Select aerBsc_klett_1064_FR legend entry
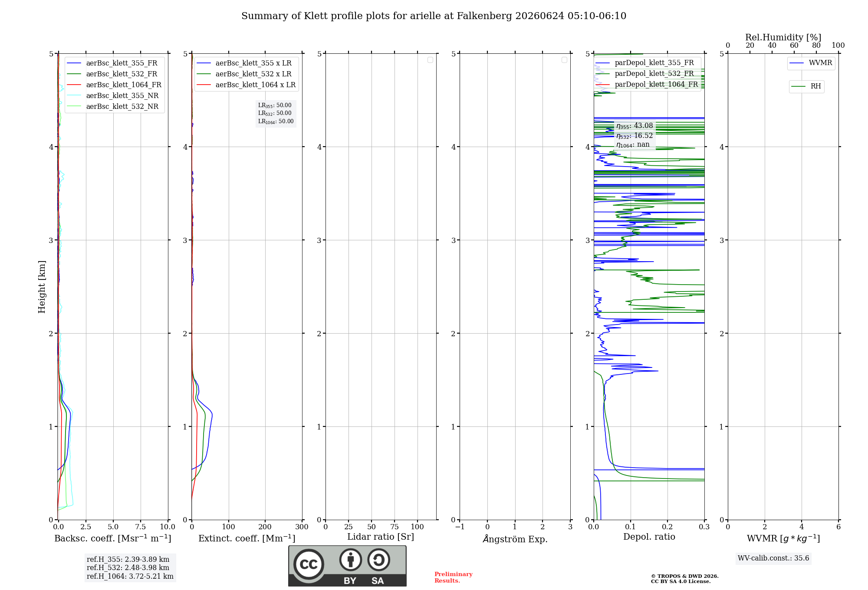This screenshot has height=590, width=868. tap(115, 85)
